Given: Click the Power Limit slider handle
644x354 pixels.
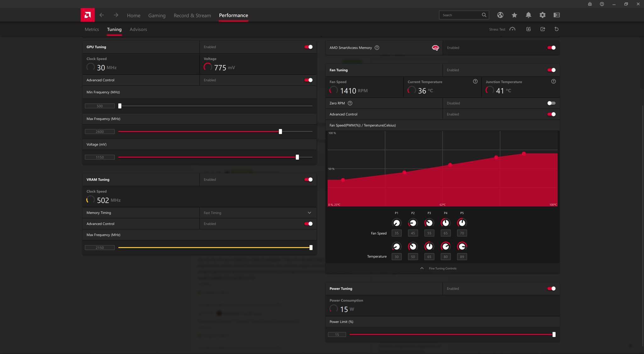Looking at the screenshot, I should [x=554, y=335].
